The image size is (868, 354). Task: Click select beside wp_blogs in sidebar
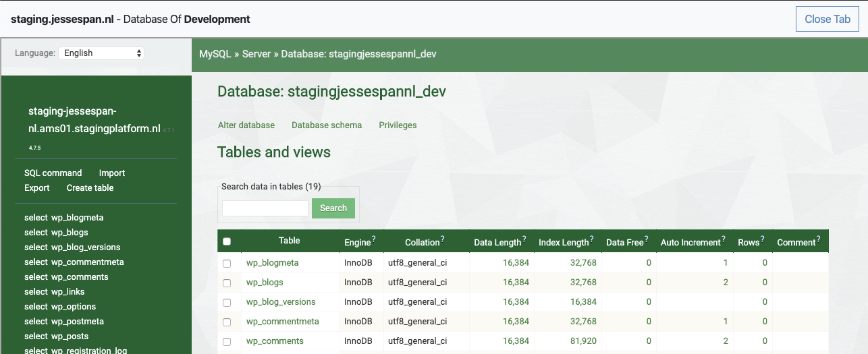tap(36, 233)
